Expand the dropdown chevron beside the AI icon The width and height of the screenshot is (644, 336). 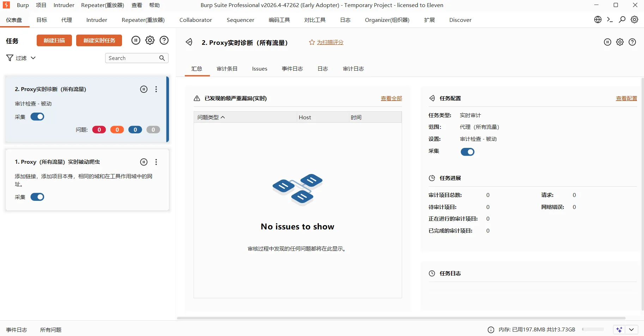click(631, 330)
